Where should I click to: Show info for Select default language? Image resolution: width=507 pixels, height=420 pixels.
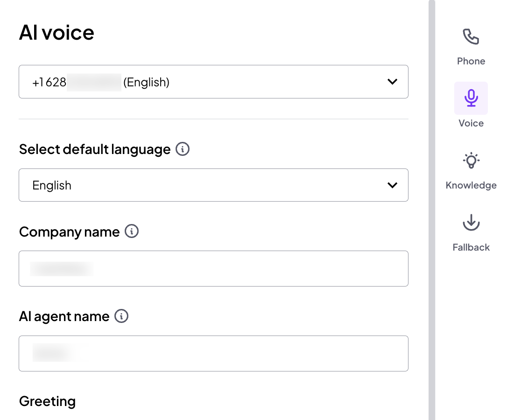coord(183,149)
